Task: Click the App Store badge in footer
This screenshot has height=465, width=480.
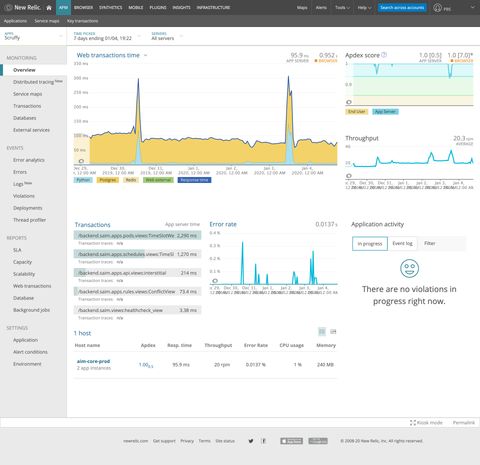Action: click(x=291, y=441)
